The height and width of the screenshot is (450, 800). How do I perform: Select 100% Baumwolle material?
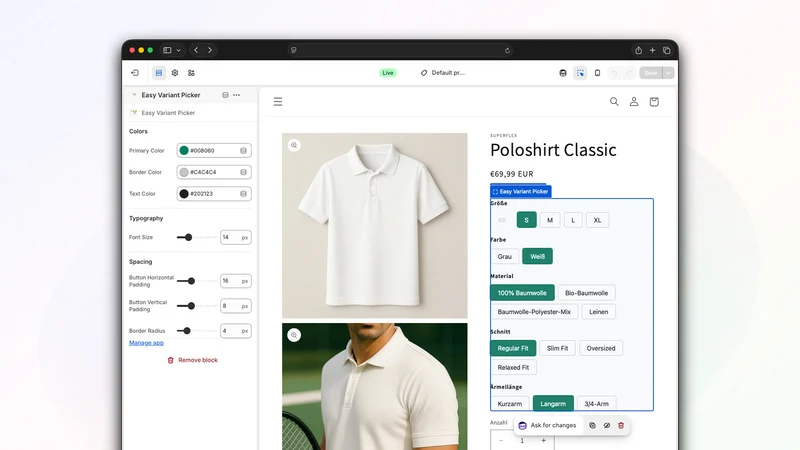(522, 293)
